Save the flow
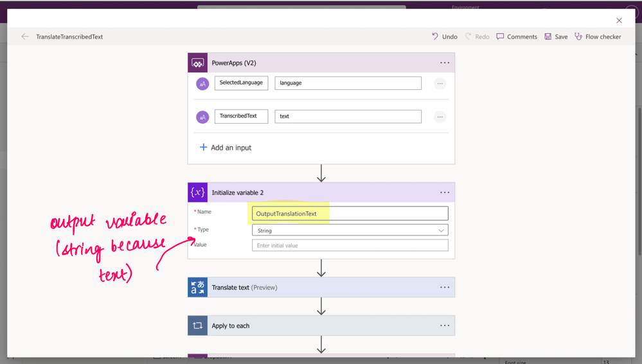Viewport: 642px width, 364px height. (x=556, y=37)
